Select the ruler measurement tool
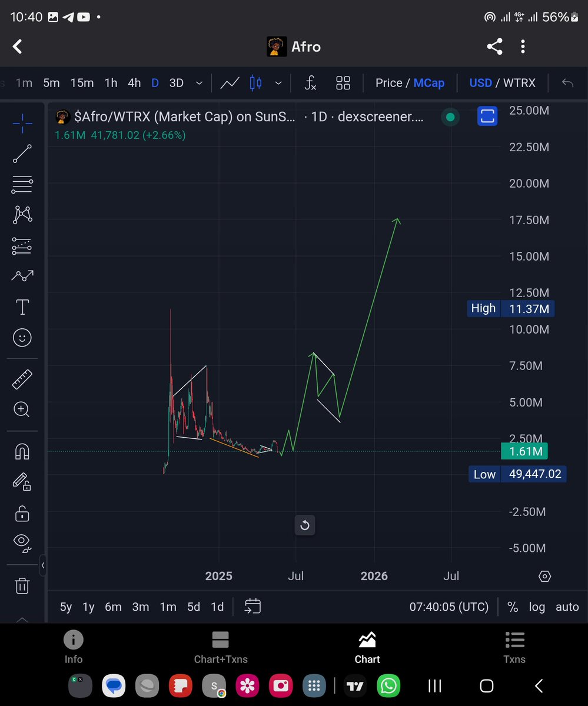Viewport: 588px width, 706px height. (22, 378)
